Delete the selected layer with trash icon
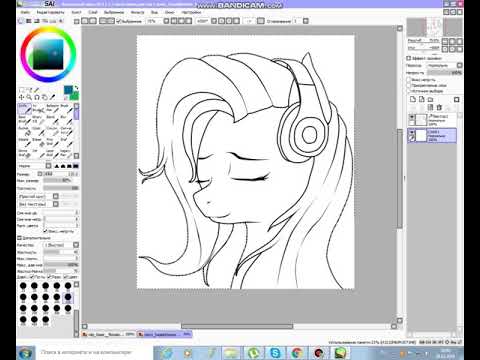The image size is (480, 360). point(439,107)
